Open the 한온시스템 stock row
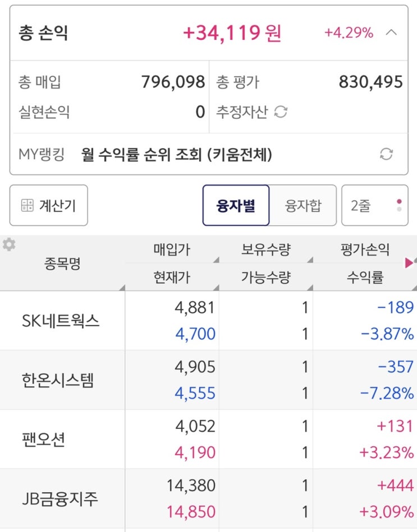 pyautogui.click(x=62, y=380)
